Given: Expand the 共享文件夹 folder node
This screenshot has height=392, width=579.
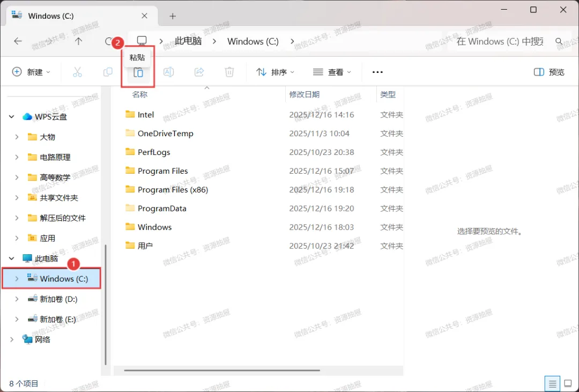Looking at the screenshot, I should click(x=17, y=198).
